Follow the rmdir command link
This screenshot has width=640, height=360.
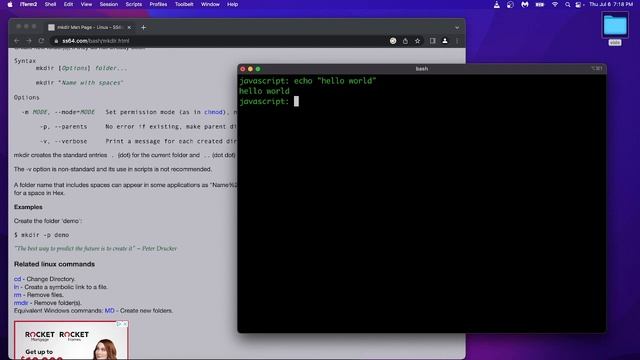[x=21, y=303]
